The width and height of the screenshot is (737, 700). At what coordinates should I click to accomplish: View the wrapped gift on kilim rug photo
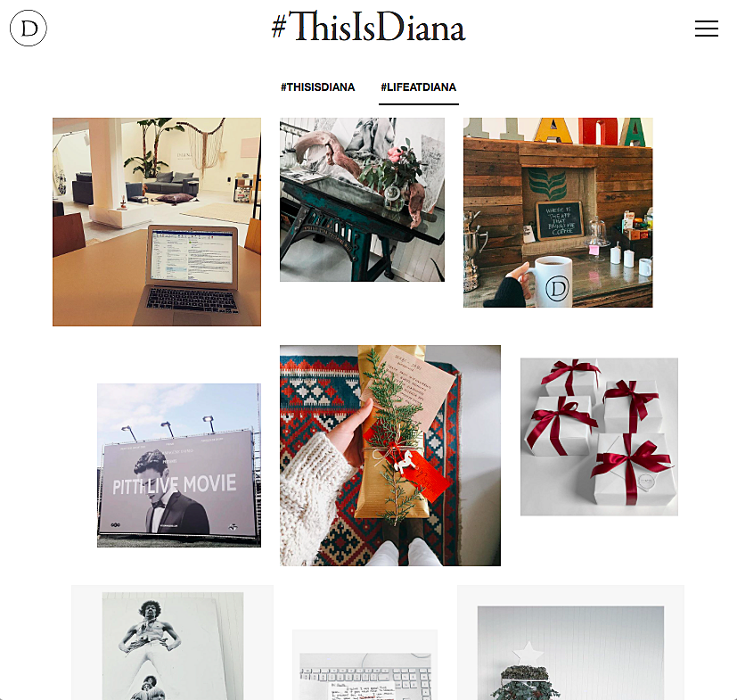point(390,456)
